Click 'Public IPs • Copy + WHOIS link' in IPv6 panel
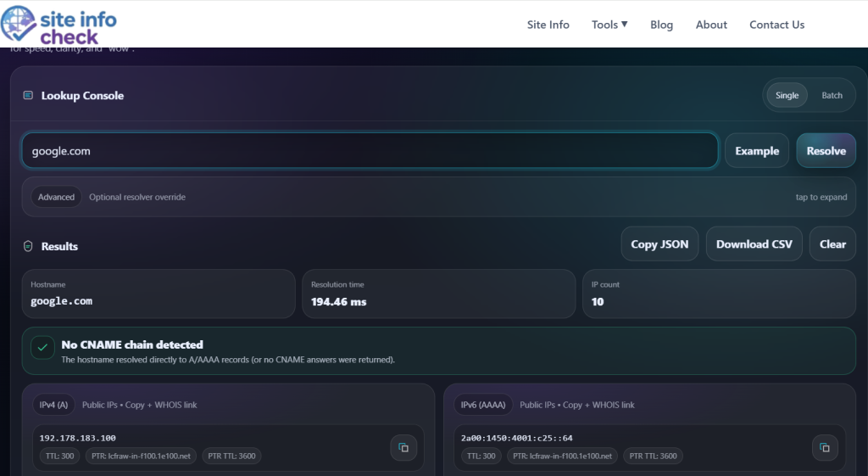 click(576, 405)
